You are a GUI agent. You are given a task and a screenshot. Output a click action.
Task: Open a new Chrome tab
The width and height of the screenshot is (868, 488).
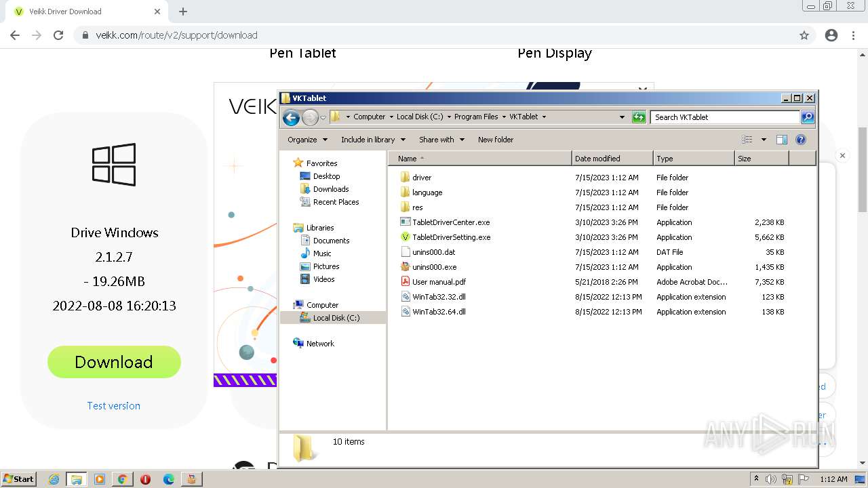(183, 12)
